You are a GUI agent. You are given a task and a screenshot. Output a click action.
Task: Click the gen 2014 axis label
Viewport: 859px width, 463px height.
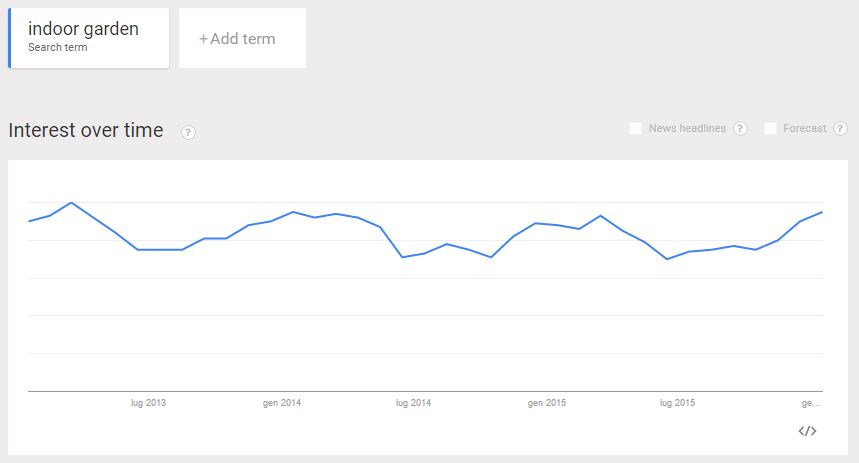(282, 403)
